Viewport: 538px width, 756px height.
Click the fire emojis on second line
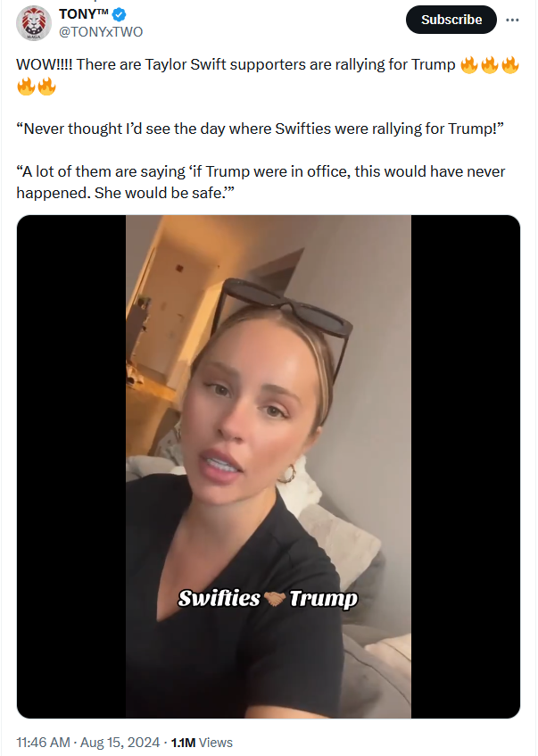pyautogui.click(x=37, y=87)
